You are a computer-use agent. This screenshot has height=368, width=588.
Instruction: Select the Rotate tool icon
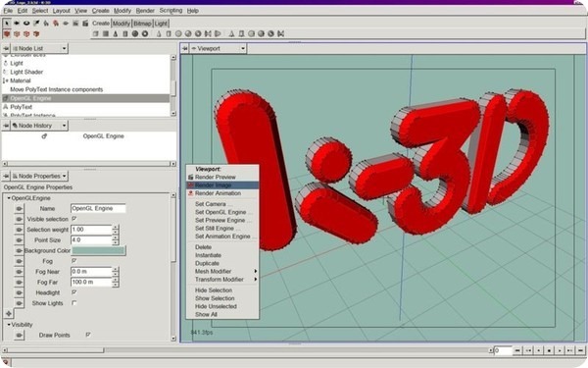coord(26,23)
